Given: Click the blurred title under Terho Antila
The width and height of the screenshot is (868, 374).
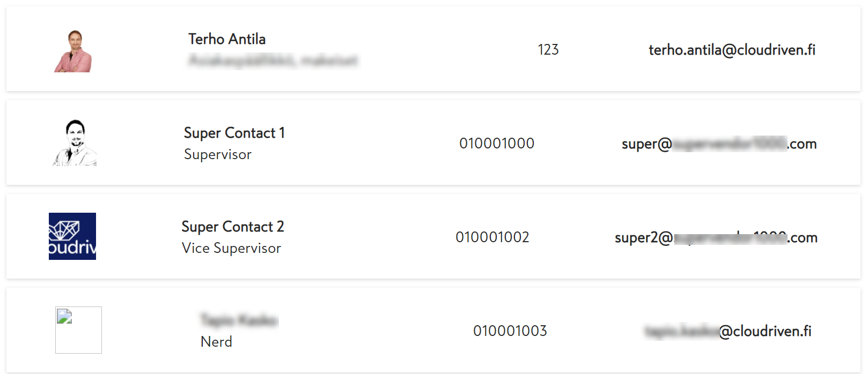Looking at the screenshot, I should pos(273,61).
